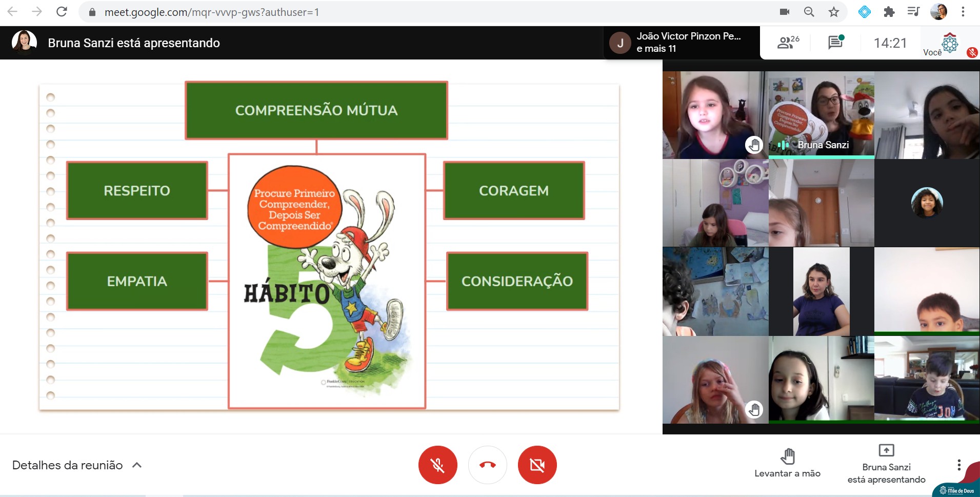Open the participants list icon
Viewport: 980px width, 497px height.
coord(787,43)
